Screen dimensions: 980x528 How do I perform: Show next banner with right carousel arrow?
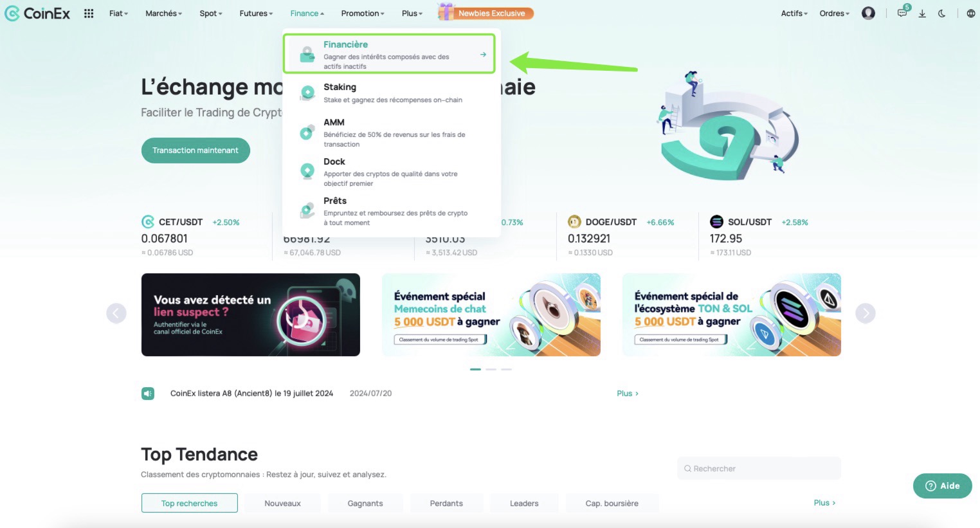[x=866, y=313]
